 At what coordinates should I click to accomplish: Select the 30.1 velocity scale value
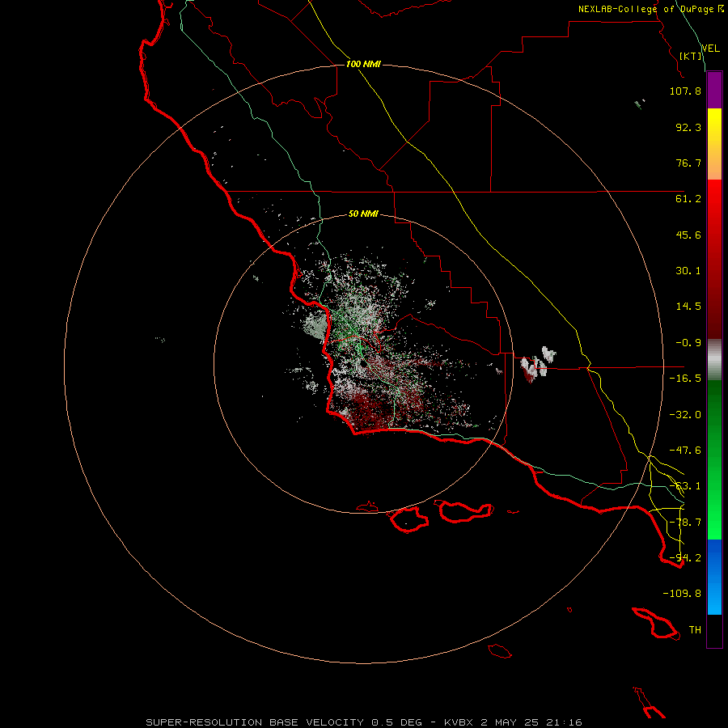pyautogui.click(x=688, y=271)
